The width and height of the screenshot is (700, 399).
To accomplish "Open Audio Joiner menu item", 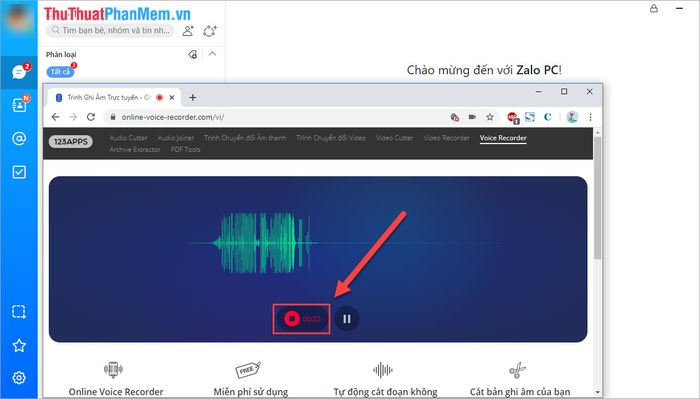I will (176, 138).
